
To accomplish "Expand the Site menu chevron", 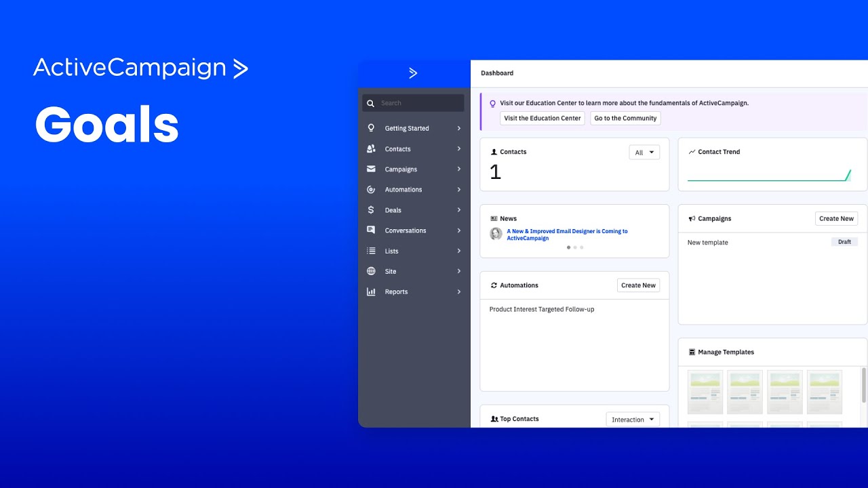I will click(459, 271).
